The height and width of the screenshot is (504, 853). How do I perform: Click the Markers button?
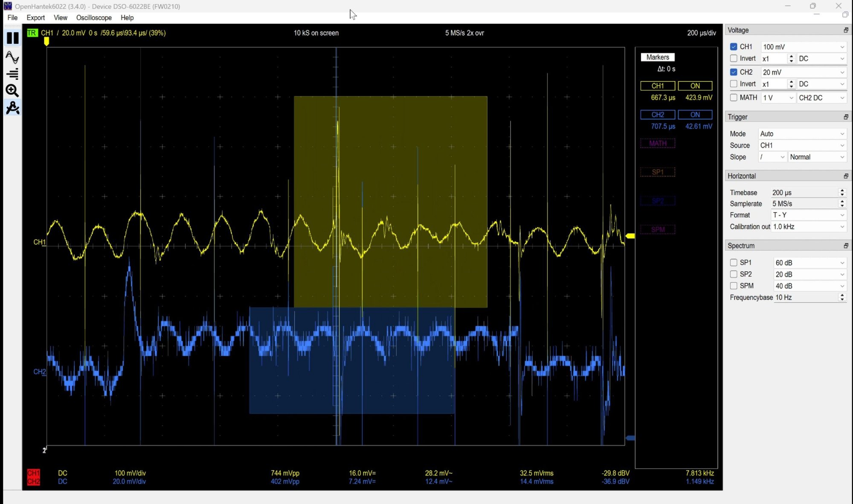658,57
